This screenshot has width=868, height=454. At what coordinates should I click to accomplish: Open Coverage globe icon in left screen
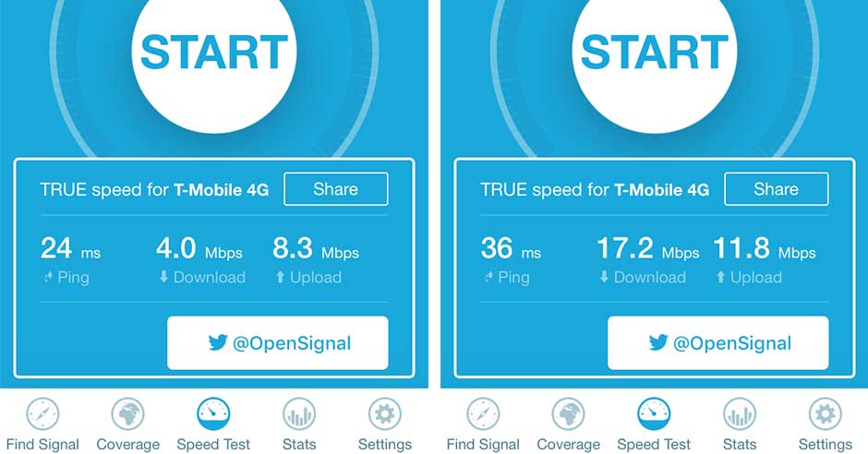(x=127, y=414)
